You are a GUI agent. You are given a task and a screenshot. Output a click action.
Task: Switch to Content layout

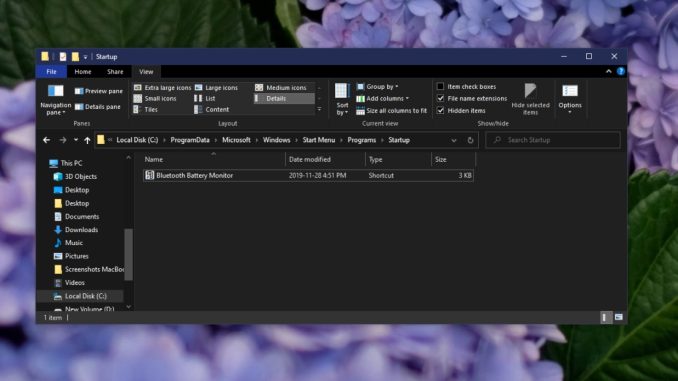pyautogui.click(x=212, y=110)
